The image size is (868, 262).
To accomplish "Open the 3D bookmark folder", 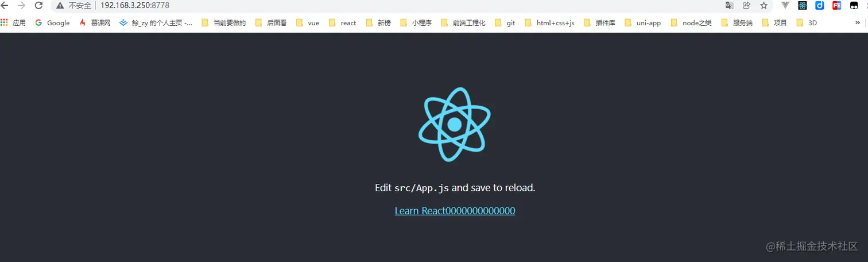I will (807, 23).
